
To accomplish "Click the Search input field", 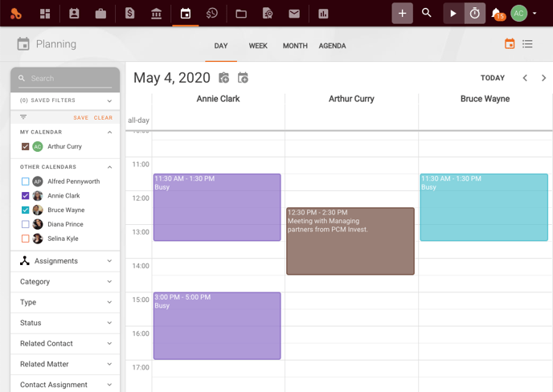I will (x=65, y=79).
